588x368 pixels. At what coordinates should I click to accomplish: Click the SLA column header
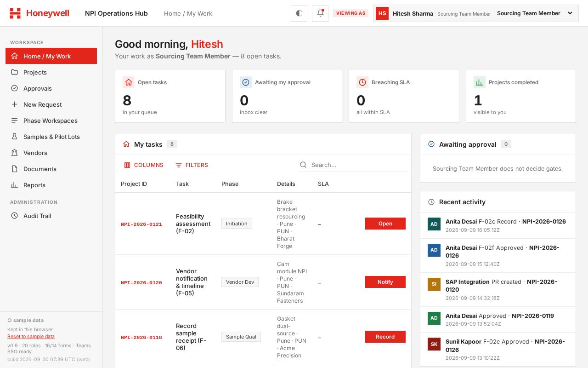click(323, 184)
